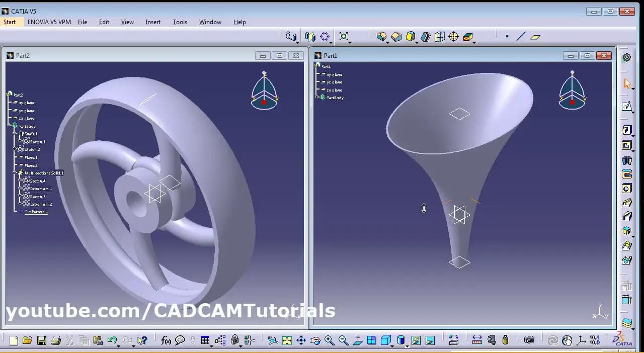Open the Undo history dropdown arrow
The height and width of the screenshot is (353, 644).
coord(118,345)
